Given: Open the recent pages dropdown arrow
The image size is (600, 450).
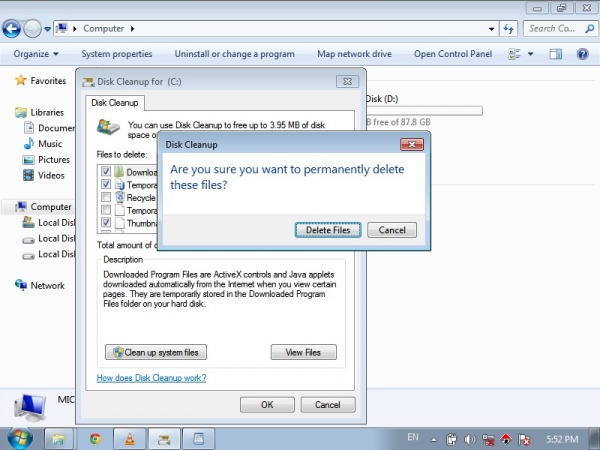Looking at the screenshot, I should (47, 29).
